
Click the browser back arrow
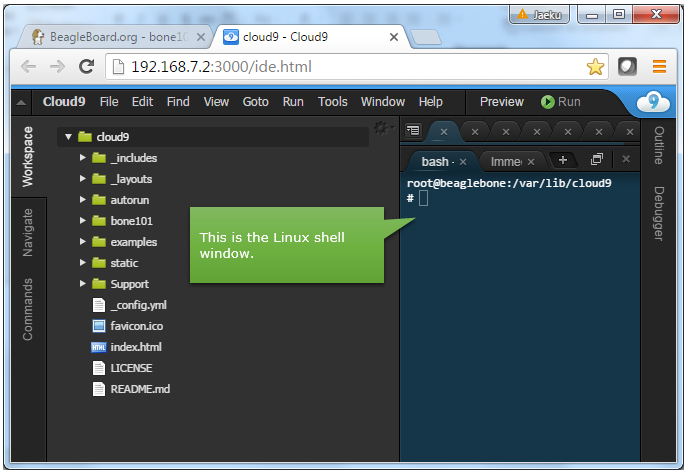pyautogui.click(x=29, y=67)
